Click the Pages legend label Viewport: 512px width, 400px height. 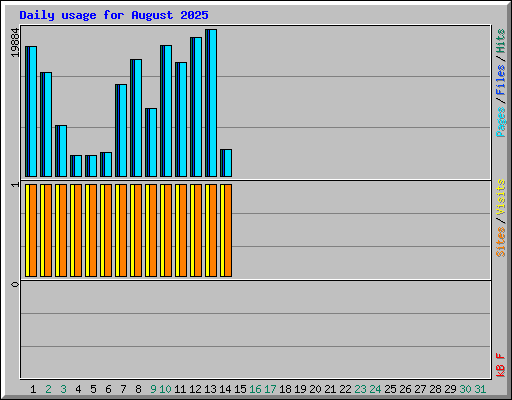tap(501, 122)
